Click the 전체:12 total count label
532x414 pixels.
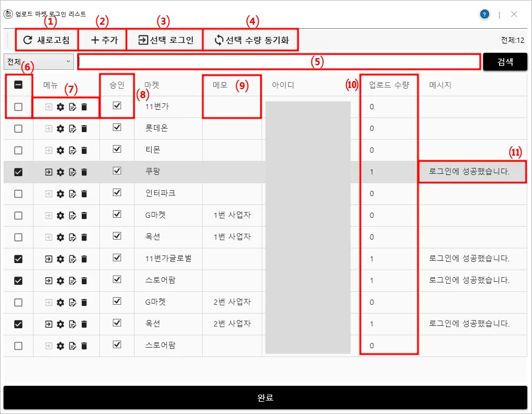513,40
